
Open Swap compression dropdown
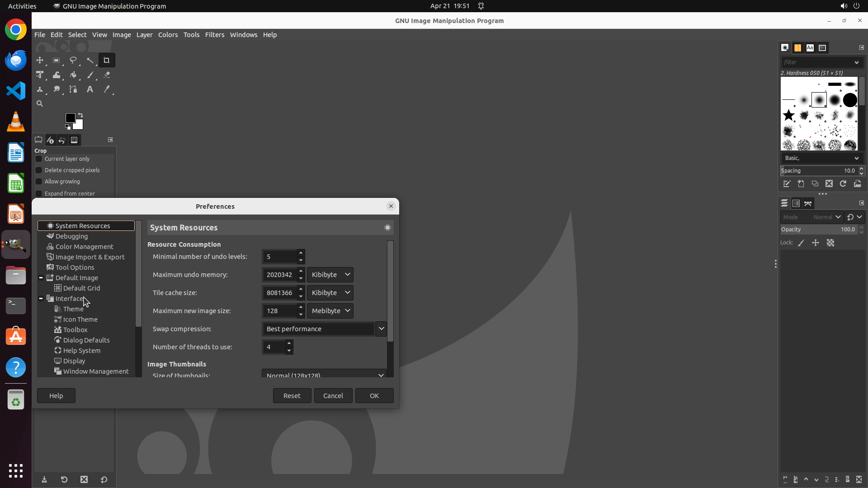coord(381,329)
